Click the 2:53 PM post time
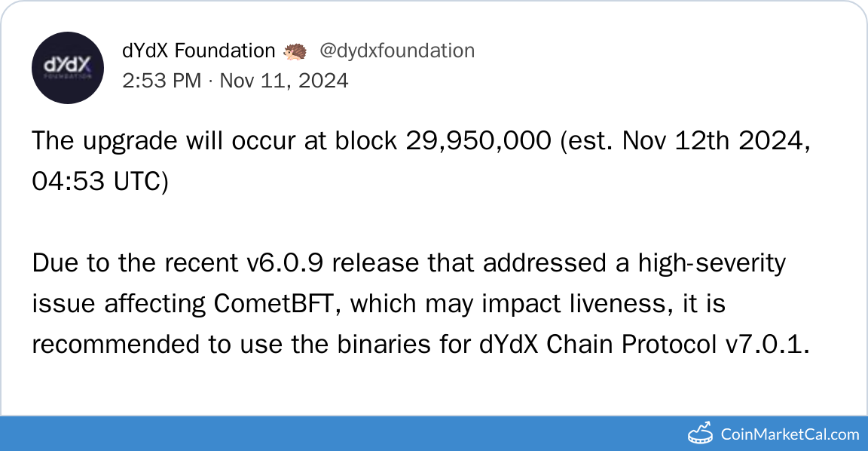The height and width of the screenshot is (451, 868). [161, 81]
